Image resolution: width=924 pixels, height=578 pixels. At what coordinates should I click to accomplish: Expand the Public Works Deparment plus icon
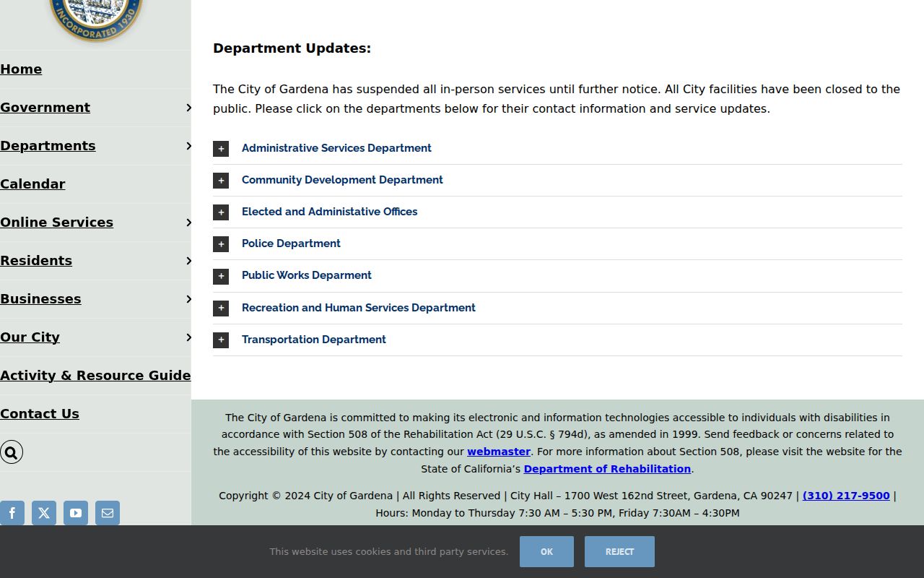click(221, 276)
